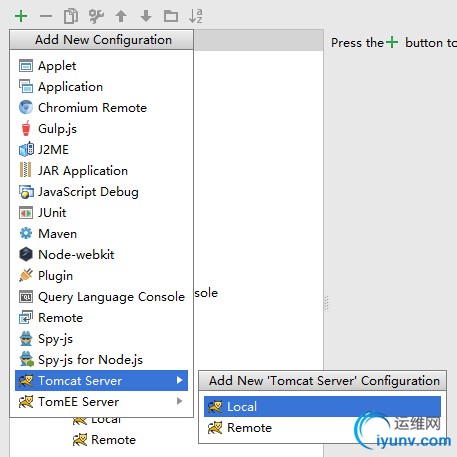This screenshot has width=457, height=457.
Task: Choose TomEE Server entry
Action: (102, 402)
